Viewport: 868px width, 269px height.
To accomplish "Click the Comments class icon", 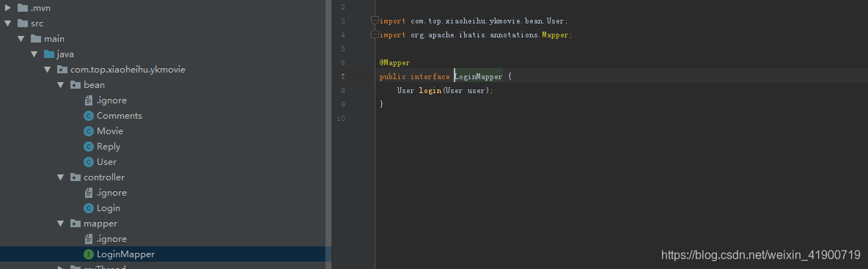I will (x=89, y=116).
